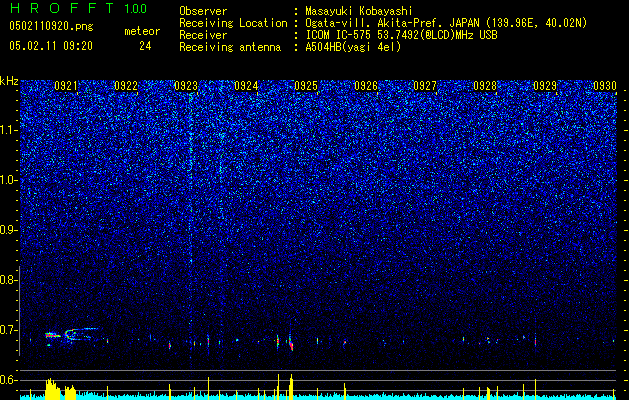
Task: Click the date stamp 05.02.11 09:20
Action: (51, 46)
